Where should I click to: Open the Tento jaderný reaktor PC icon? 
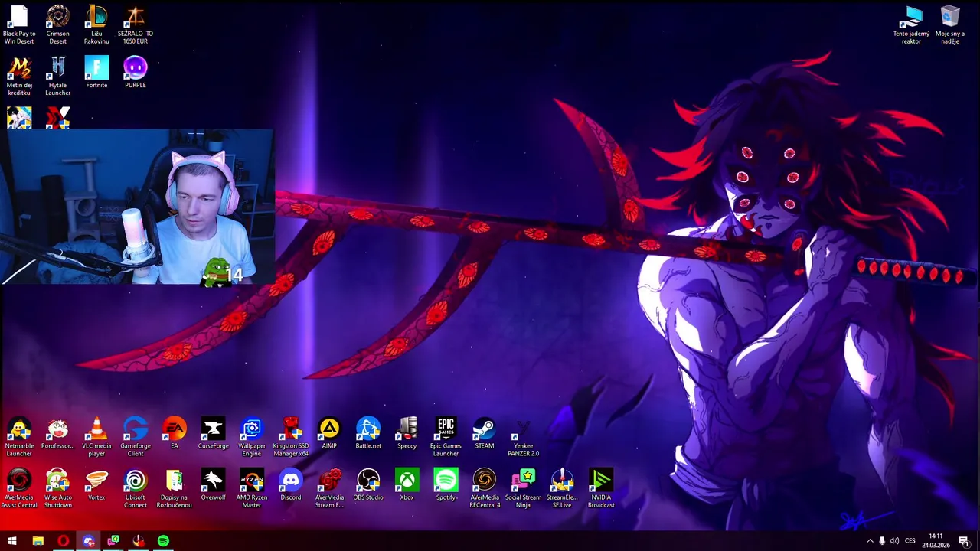911,25
